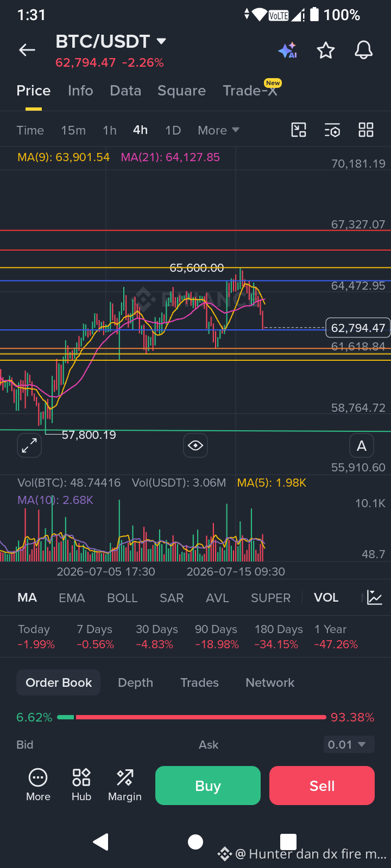
Task: Tap the MA(9) 63,901.54 legend
Action: 64,157
